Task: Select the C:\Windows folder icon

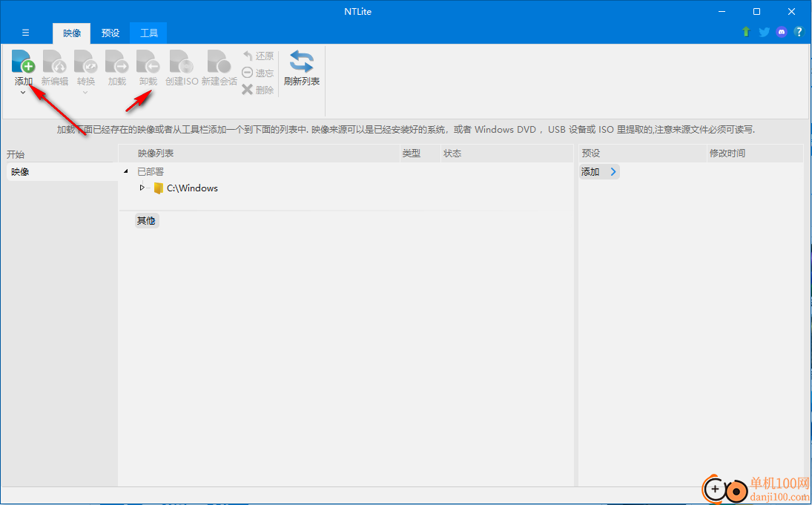Action: coord(159,188)
